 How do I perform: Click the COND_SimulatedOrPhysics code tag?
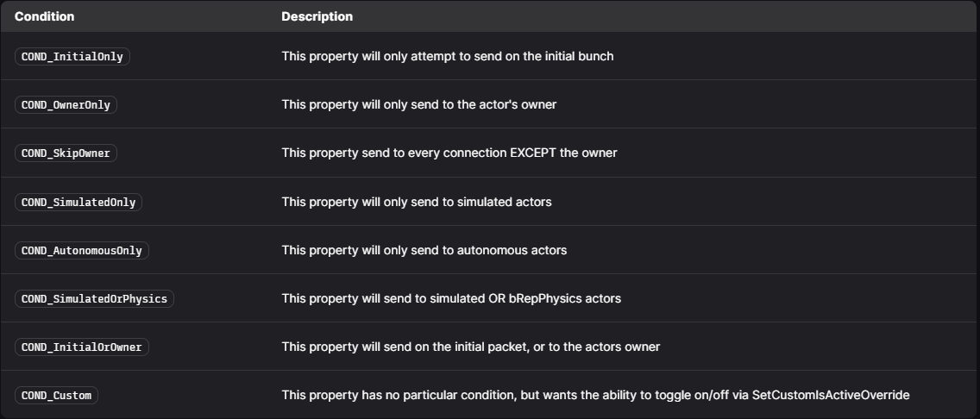[95, 298]
